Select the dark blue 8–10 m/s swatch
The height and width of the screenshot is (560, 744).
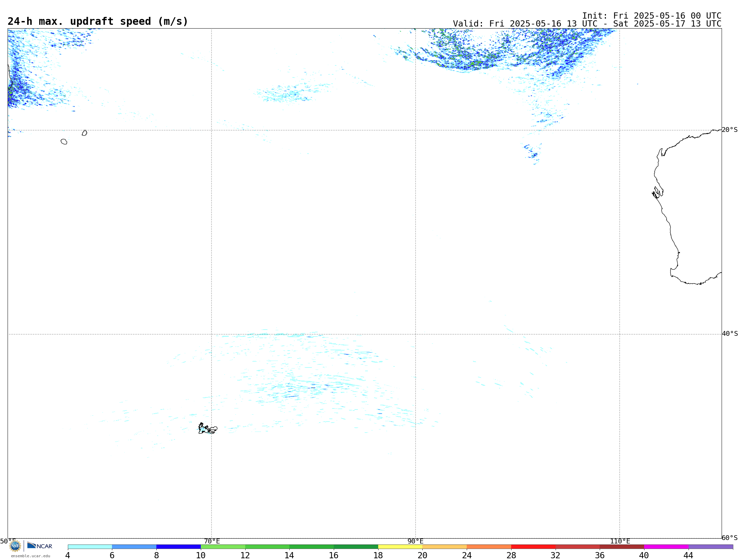178,547
